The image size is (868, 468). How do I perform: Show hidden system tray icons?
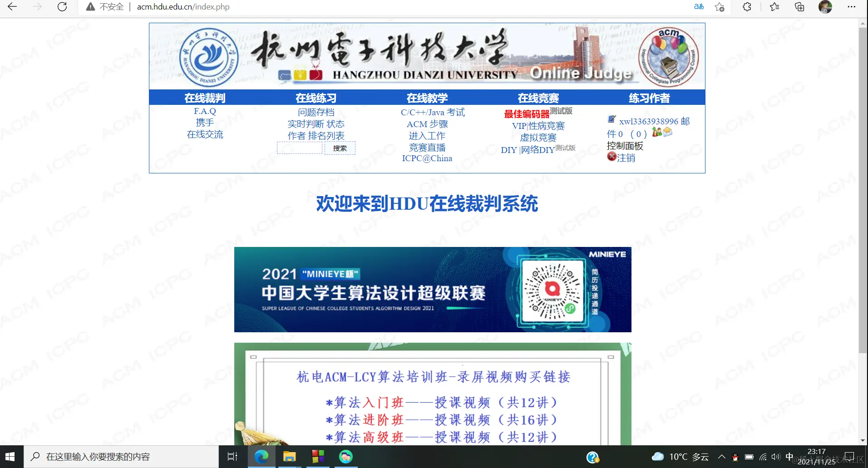(721, 457)
